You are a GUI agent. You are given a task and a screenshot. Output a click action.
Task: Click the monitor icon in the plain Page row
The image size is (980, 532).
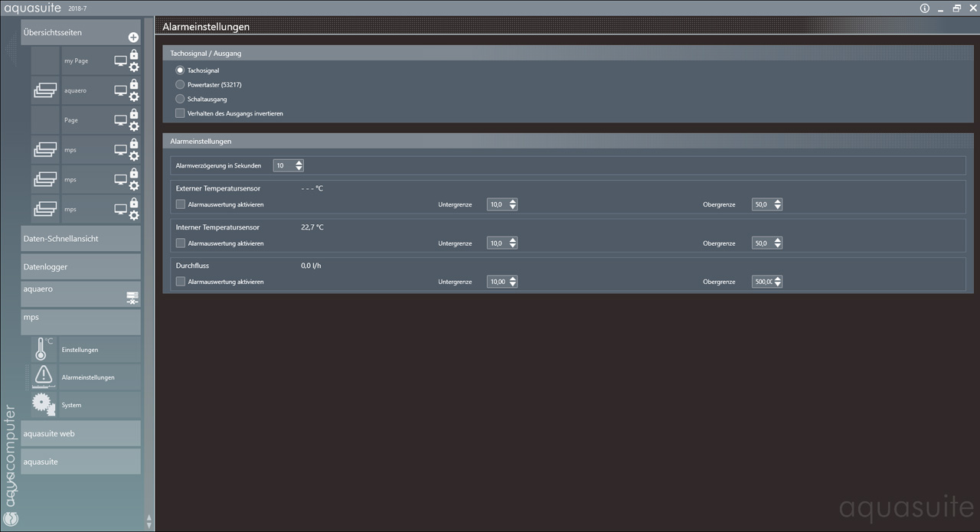(x=120, y=120)
